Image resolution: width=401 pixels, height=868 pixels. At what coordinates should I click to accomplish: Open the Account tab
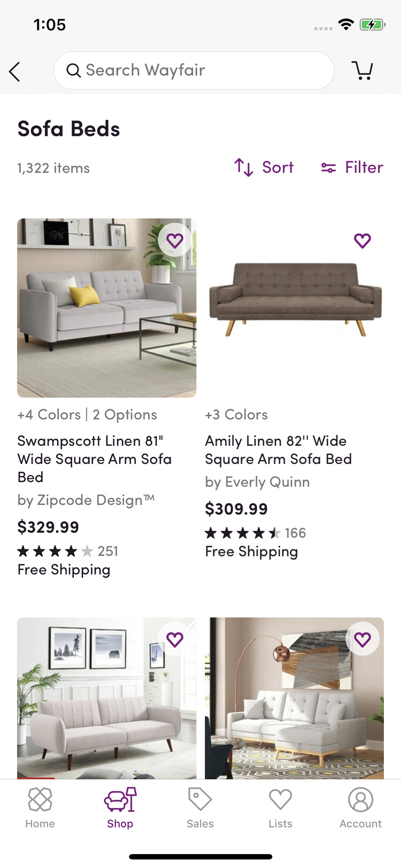tap(360, 808)
